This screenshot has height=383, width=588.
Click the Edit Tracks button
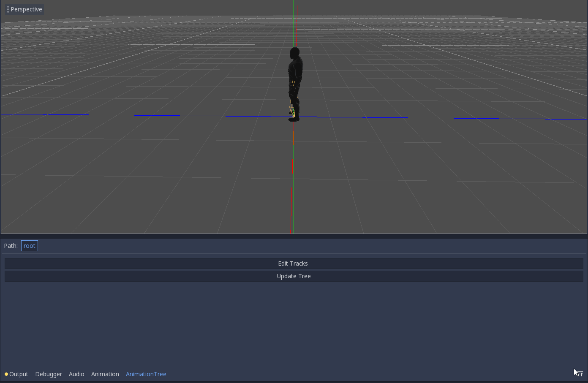pos(294,263)
